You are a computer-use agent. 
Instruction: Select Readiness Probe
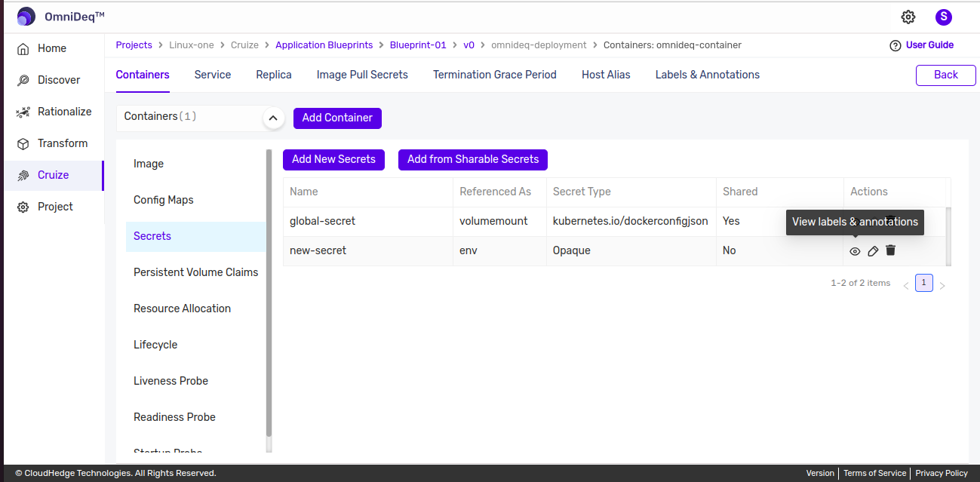(x=196, y=417)
